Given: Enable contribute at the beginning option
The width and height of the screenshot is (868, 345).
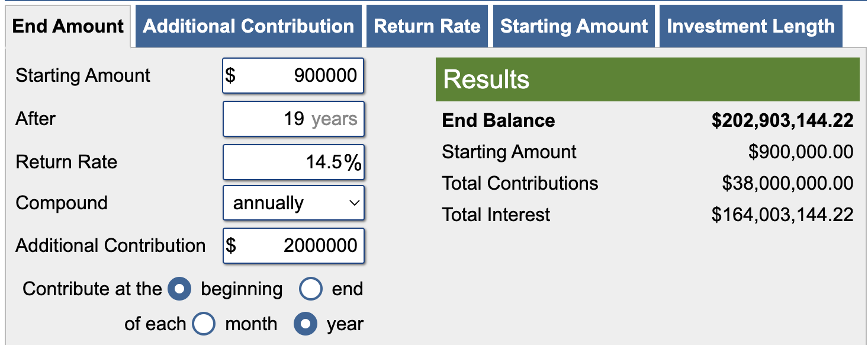Looking at the screenshot, I should click(179, 289).
